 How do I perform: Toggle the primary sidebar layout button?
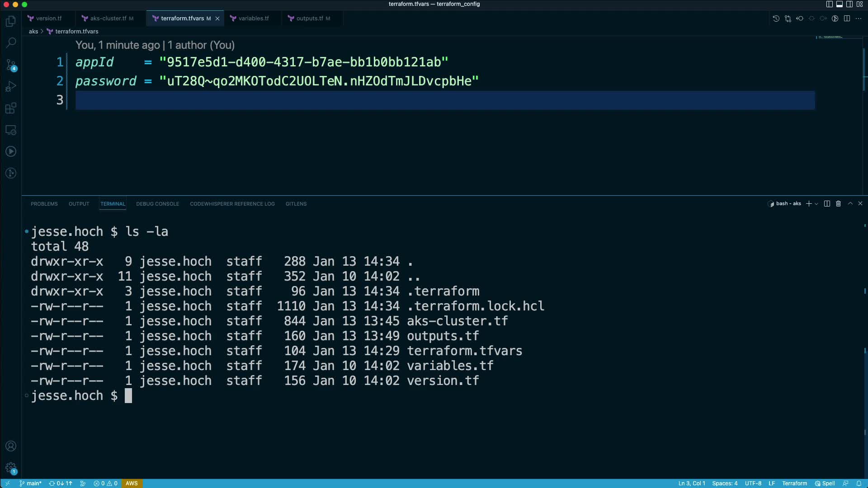pyautogui.click(x=829, y=4)
